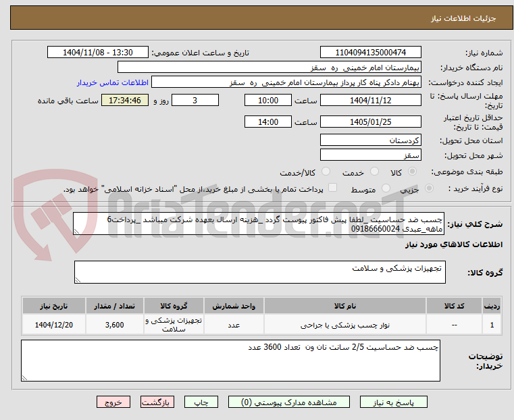Click the remaining time field 17:34:46
514x420 pixels.
pos(124,100)
